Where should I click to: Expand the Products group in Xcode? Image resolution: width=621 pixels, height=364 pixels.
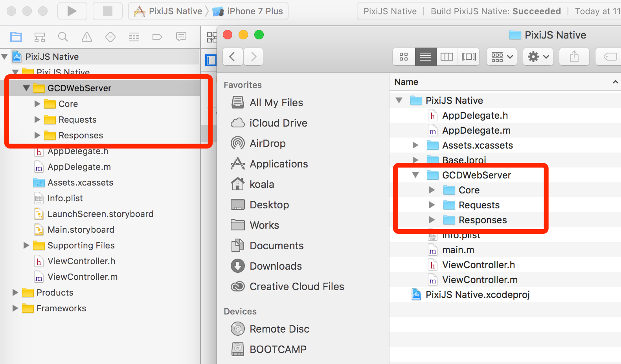tap(15, 292)
